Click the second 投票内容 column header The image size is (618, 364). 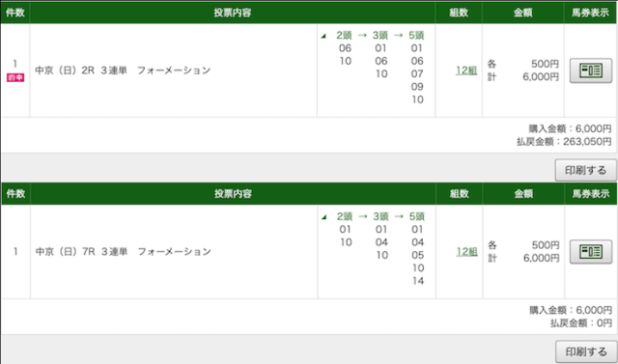pyautogui.click(x=233, y=194)
